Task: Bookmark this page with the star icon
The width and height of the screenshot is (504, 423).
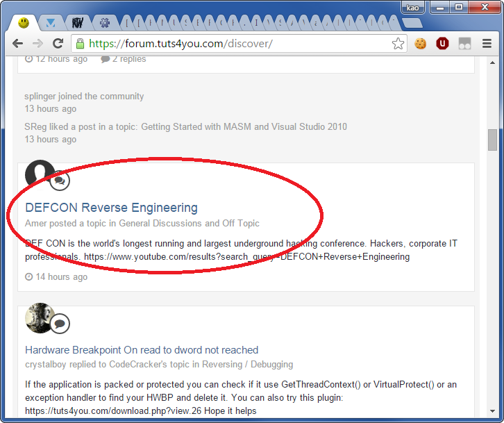Action: 398,44
